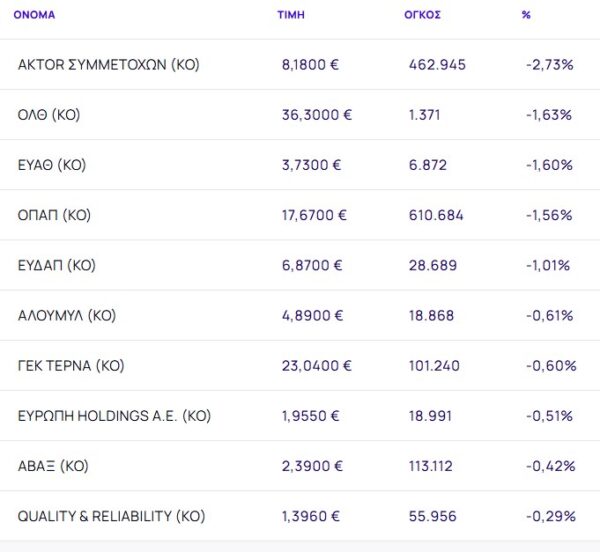Open ΕΥΡΩΠΗ HOLDINGS Α.Ε. (ΚΟ)
This screenshot has height=552, width=600.
click(x=114, y=416)
